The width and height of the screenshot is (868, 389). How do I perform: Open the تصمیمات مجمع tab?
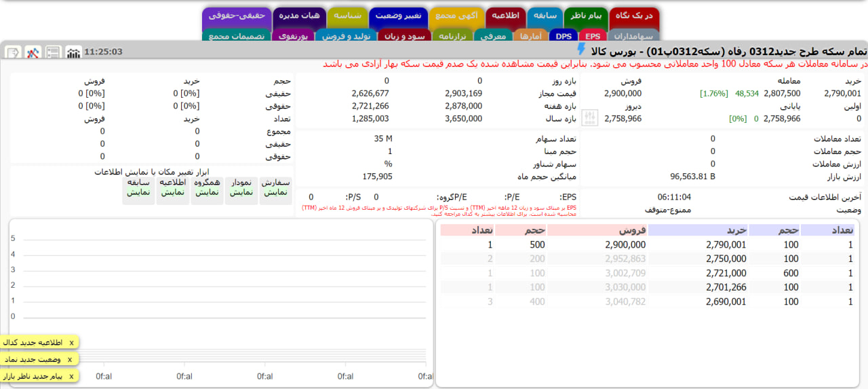237,36
